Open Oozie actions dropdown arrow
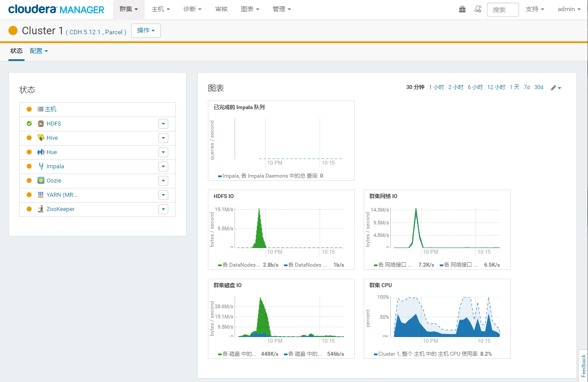This screenshot has width=588, height=382. click(163, 180)
